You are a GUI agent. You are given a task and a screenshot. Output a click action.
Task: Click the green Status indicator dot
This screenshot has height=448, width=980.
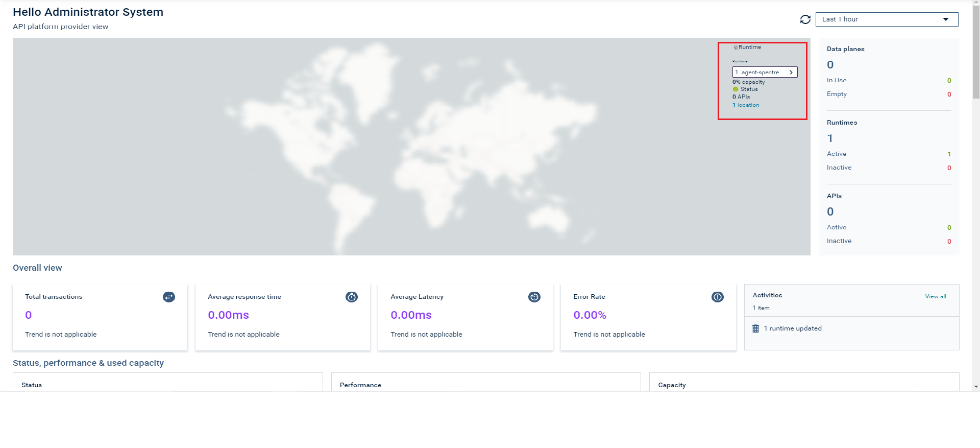pos(736,89)
